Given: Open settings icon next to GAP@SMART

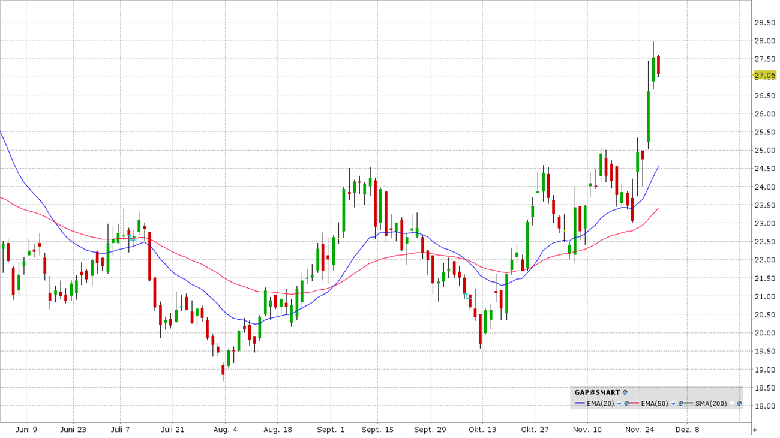Looking at the screenshot, I should (x=625, y=392).
